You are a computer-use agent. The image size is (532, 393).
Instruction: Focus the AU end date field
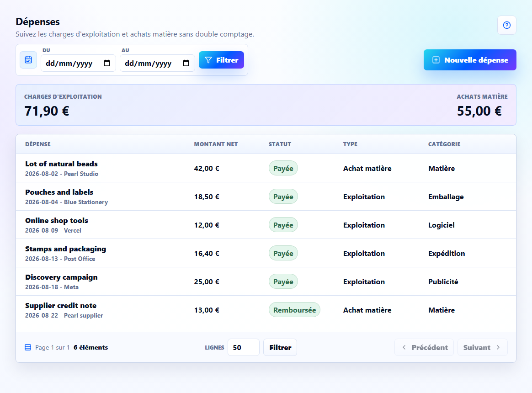point(157,63)
